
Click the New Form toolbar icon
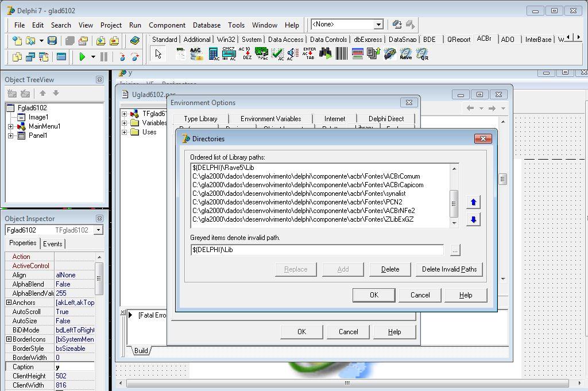pos(61,57)
